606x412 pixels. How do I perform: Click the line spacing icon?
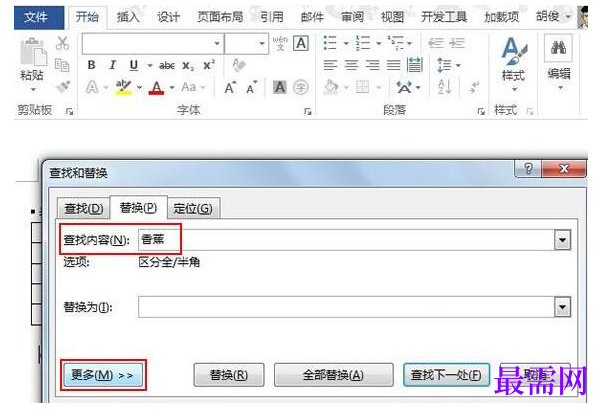pos(444,65)
